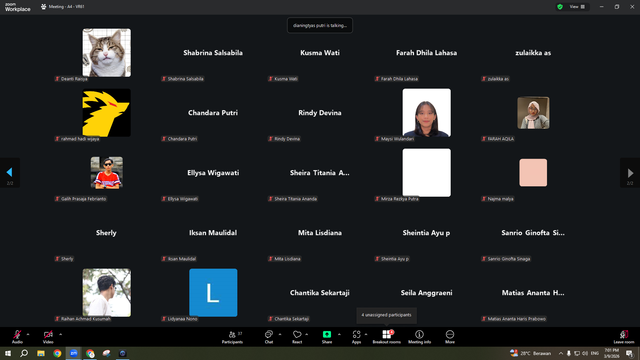Open the taskbar clock showing 7:01 PM

point(611,353)
